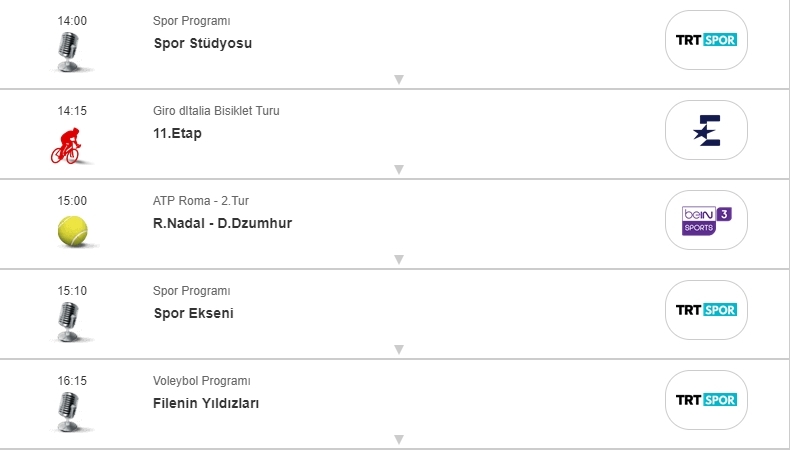Click the red cyclist icon for Giro d'Italia
790x450 pixels.
click(66, 143)
